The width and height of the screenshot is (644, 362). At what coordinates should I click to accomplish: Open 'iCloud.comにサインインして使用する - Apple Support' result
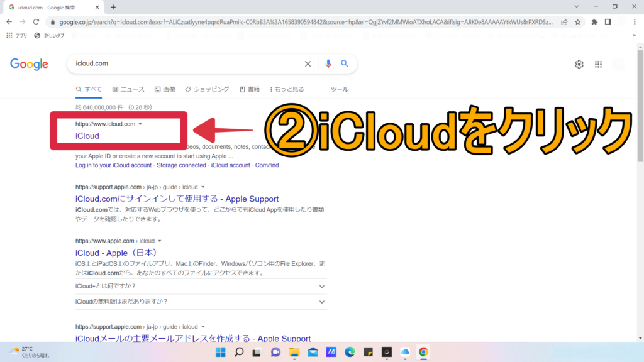tap(177, 199)
